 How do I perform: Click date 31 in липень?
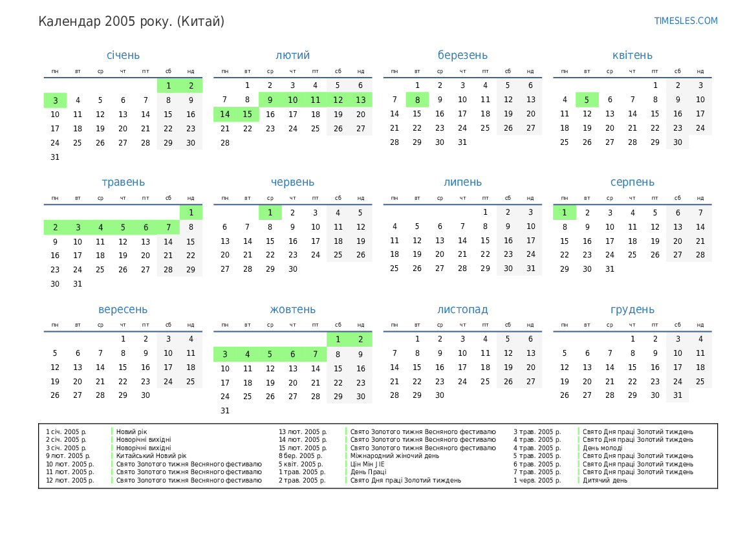[530, 268]
